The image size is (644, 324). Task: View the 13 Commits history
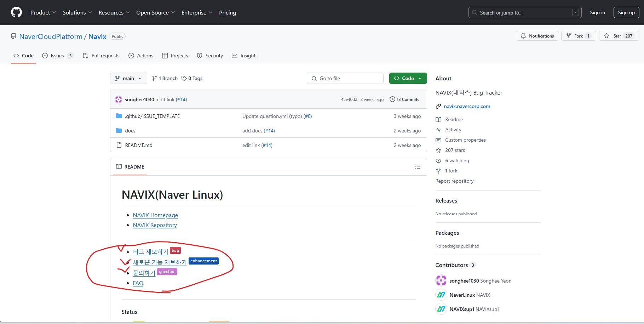[404, 100]
